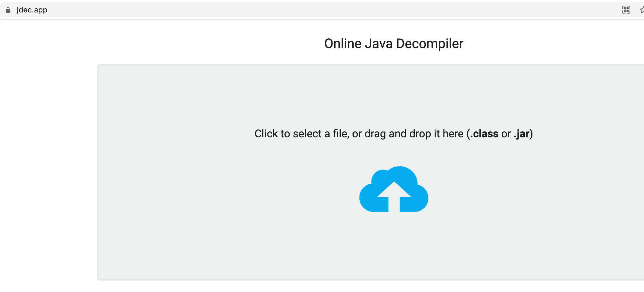The image size is (644, 292).
Task: Click the "Online Java Decompiler" heading
Action: tap(394, 44)
